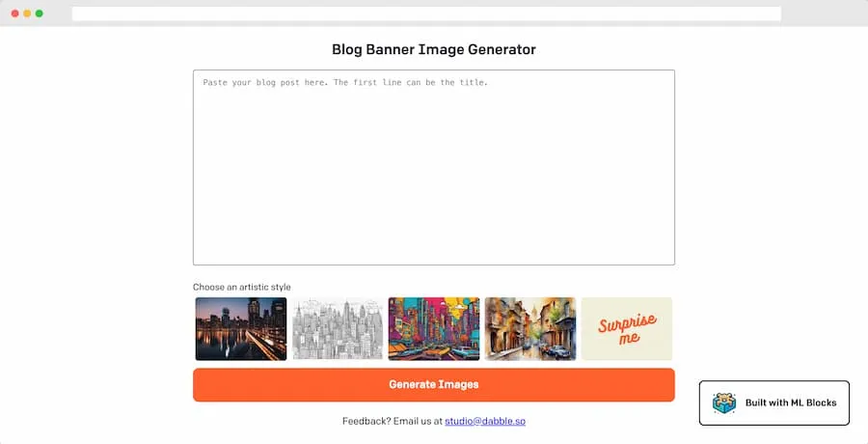
Task: Click the Feedback? Email us at text
Action: 393,421
